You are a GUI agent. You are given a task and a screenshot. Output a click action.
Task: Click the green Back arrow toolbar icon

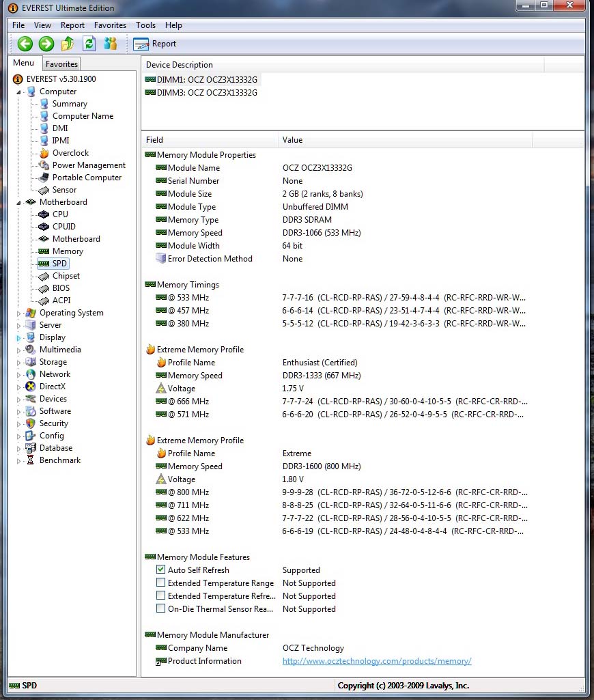(25, 44)
